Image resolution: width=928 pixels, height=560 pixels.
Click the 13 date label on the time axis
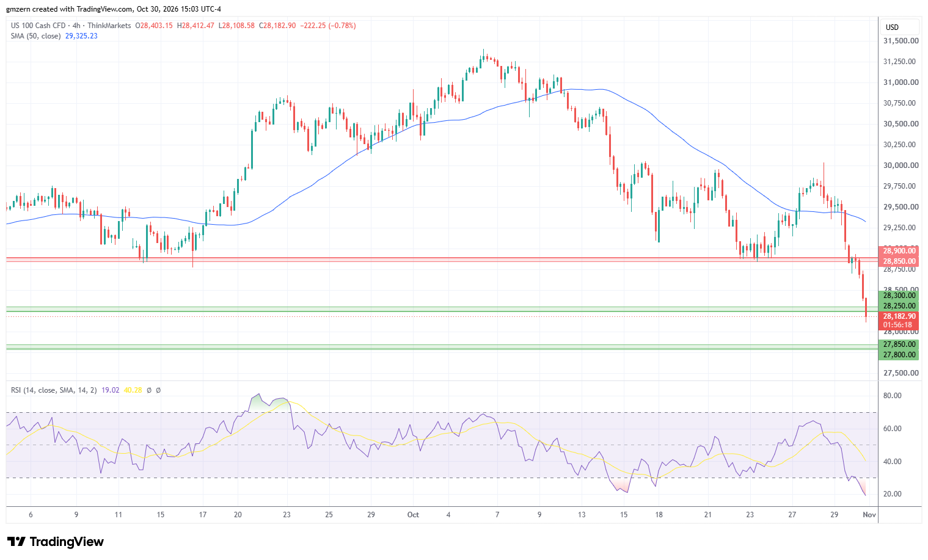[582, 515]
